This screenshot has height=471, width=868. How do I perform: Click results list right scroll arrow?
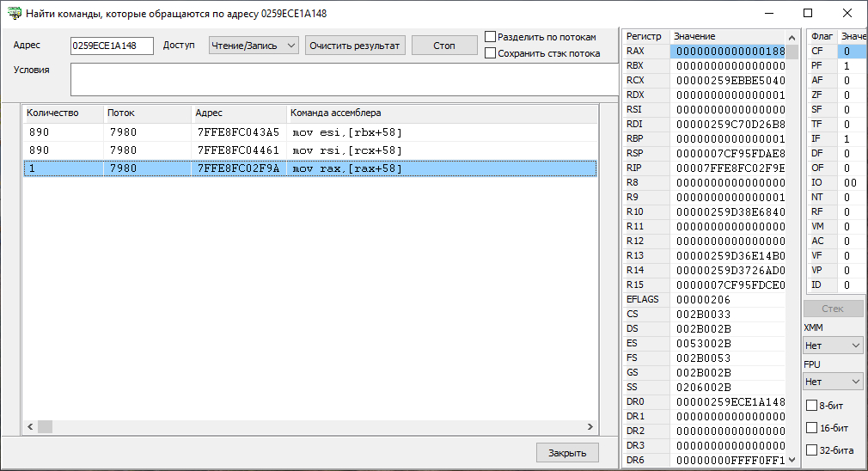point(590,426)
